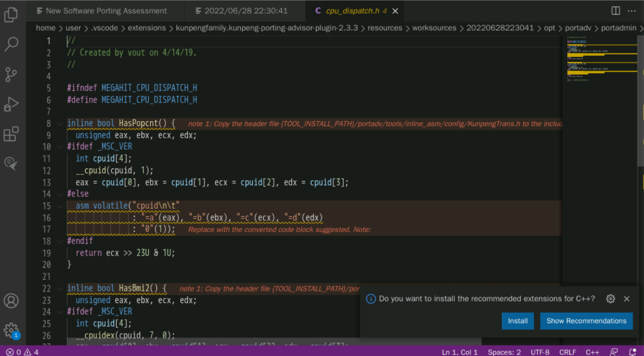Viewport: 644px width, 356px height.
Task: Click 'MEGAHIT_CPU_DISPATCH_H' on the #define line
Action: [149, 100]
